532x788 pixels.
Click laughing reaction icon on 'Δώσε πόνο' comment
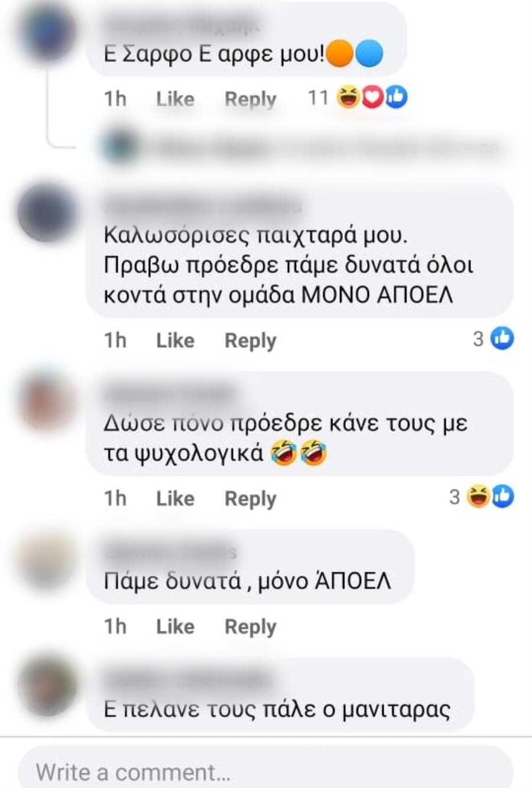(x=478, y=497)
